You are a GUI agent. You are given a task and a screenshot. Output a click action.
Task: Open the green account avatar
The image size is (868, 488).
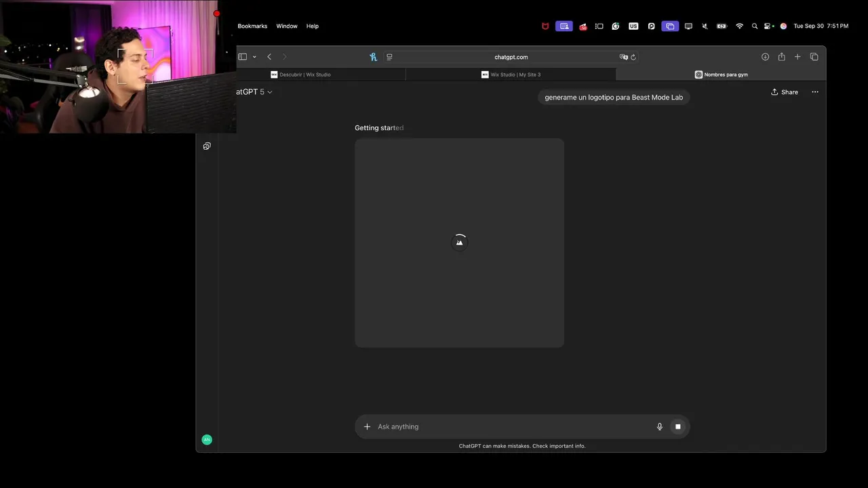207,440
